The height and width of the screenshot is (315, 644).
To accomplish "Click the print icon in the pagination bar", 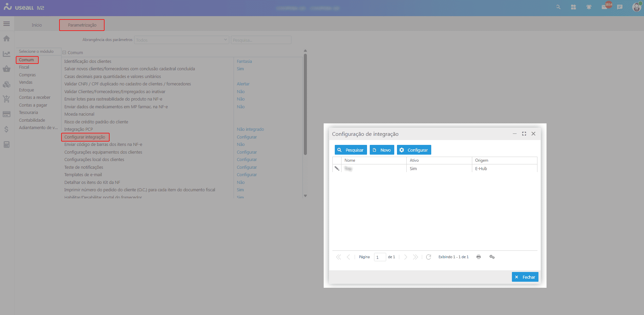I will [479, 257].
